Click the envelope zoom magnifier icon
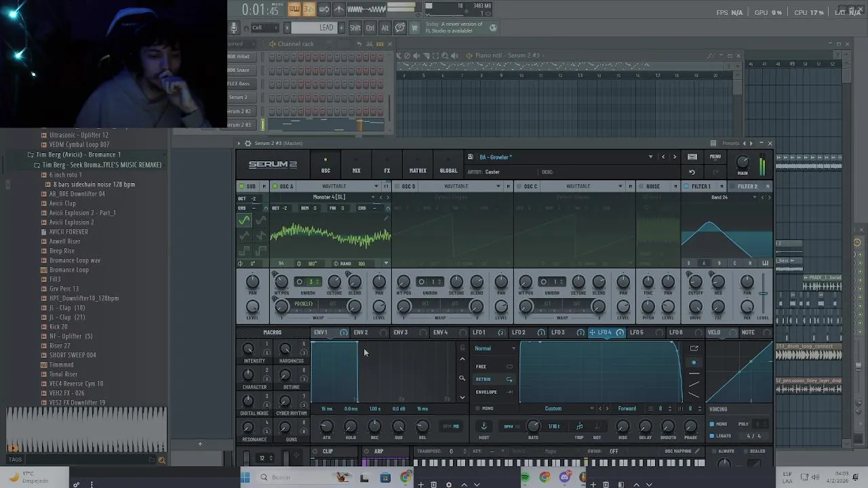The image size is (868, 488). pos(462,379)
